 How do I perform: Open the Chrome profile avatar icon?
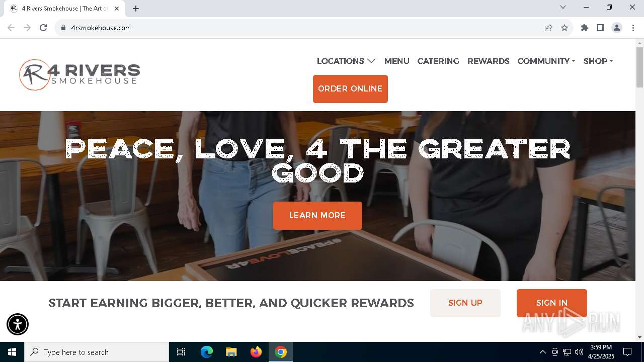pyautogui.click(x=617, y=28)
